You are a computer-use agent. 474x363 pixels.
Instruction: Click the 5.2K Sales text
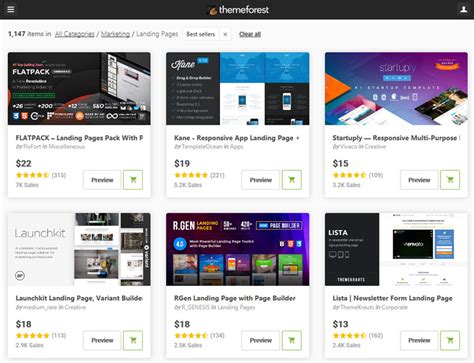pyautogui.click(x=188, y=185)
